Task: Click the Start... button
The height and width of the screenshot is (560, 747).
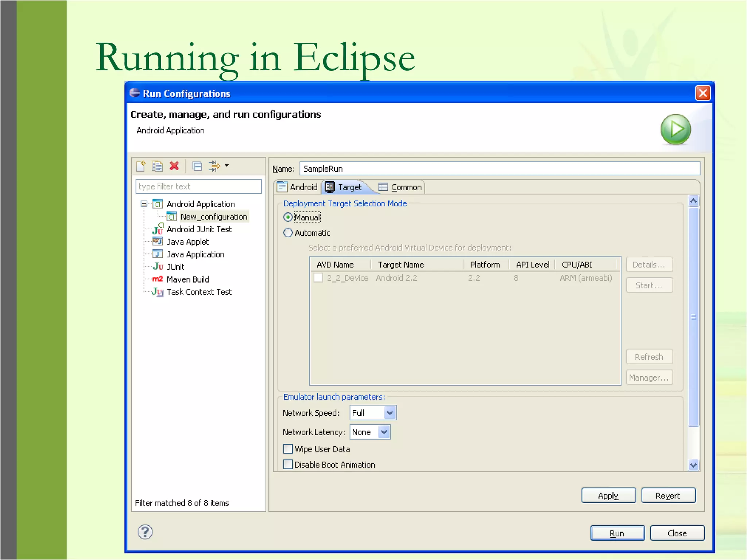Action: point(649,285)
